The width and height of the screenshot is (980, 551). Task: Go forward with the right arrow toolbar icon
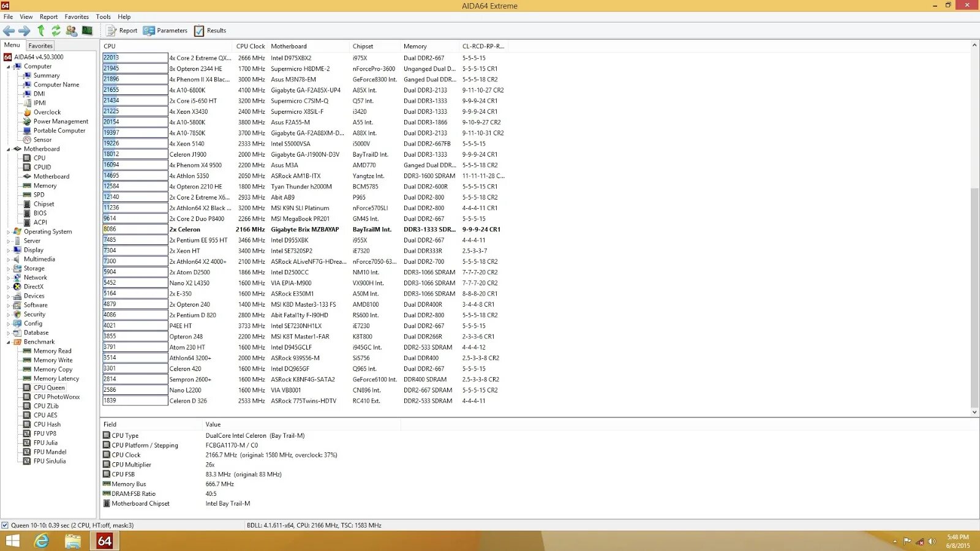[24, 31]
